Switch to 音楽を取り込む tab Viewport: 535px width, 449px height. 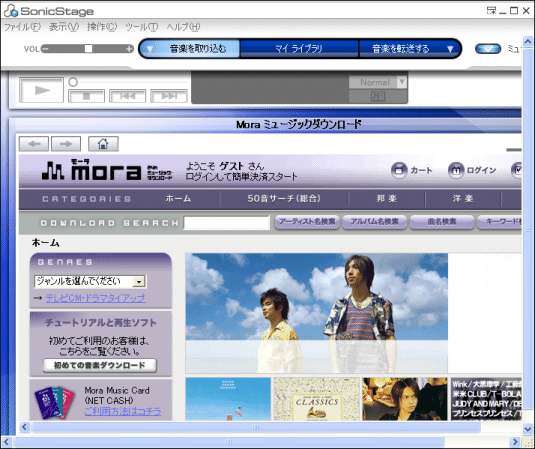(x=198, y=49)
